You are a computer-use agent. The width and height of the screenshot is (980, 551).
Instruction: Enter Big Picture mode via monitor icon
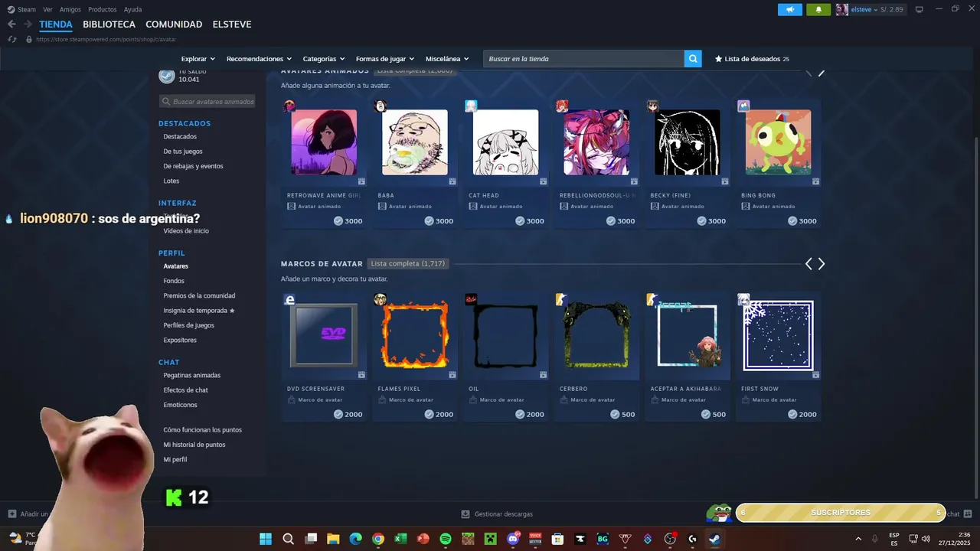click(920, 9)
